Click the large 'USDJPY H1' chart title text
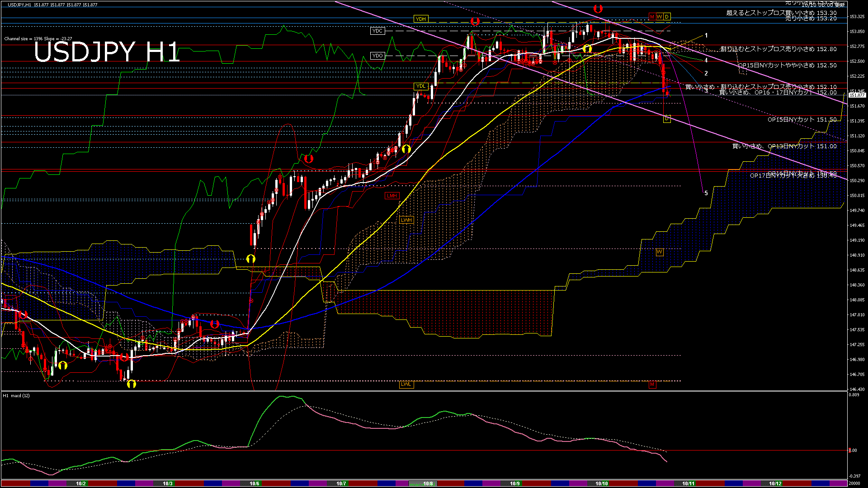Screen dimensions: 868x488 click(x=107, y=52)
